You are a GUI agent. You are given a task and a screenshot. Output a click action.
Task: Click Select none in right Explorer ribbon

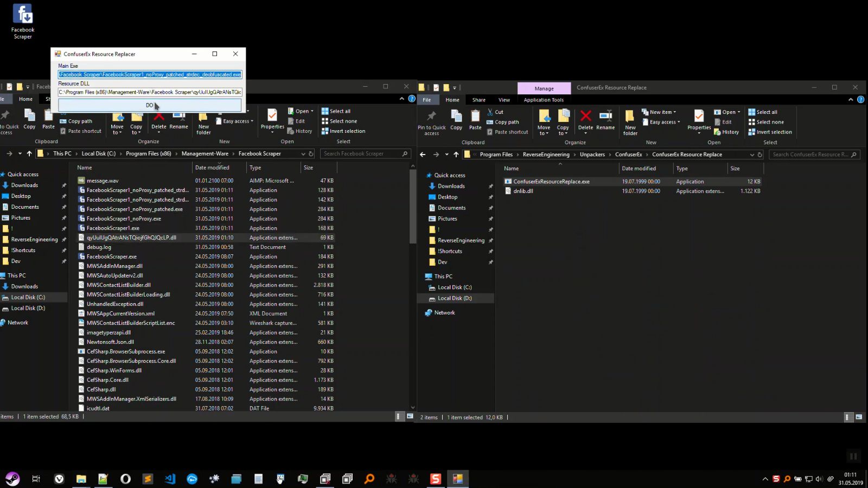click(766, 123)
